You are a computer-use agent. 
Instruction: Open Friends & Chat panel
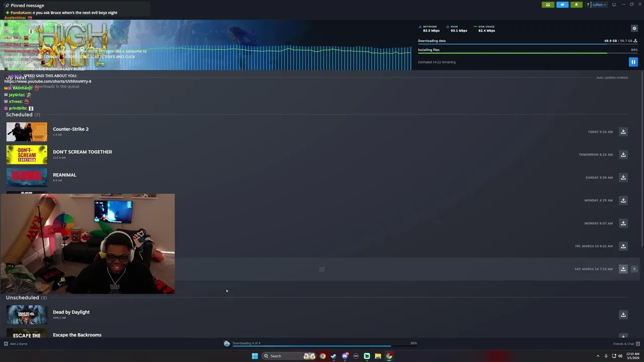(626, 344)
